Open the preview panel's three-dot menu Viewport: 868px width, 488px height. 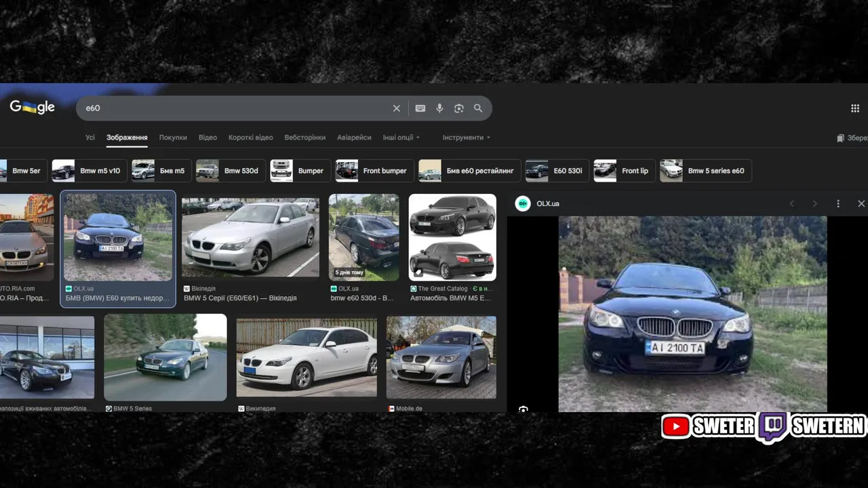tap(838, 203)
